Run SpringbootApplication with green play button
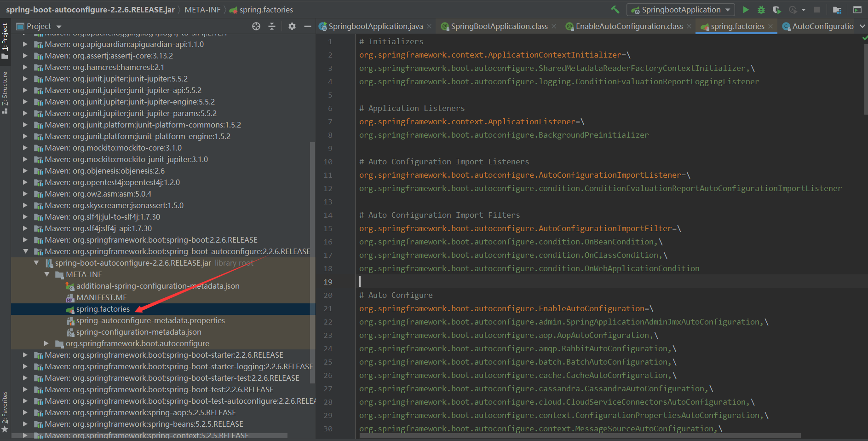Image resolution: width=868 pixels, height=441 pixels. (x=746, y=10)
